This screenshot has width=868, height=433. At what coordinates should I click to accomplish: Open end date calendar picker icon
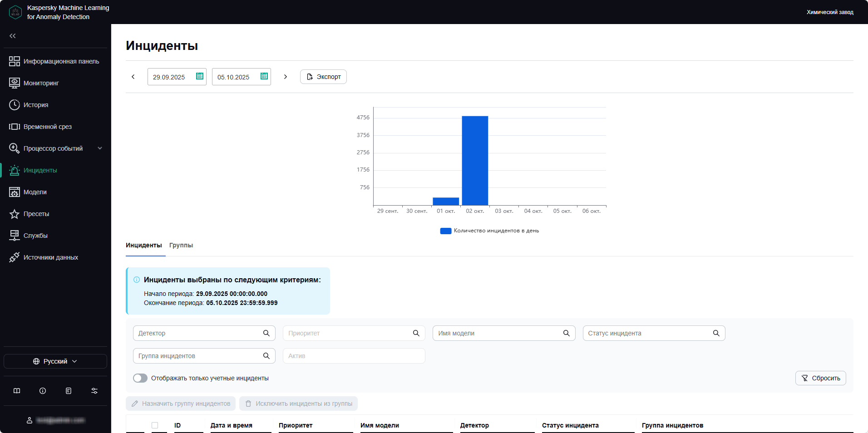[x=264, y=76]
